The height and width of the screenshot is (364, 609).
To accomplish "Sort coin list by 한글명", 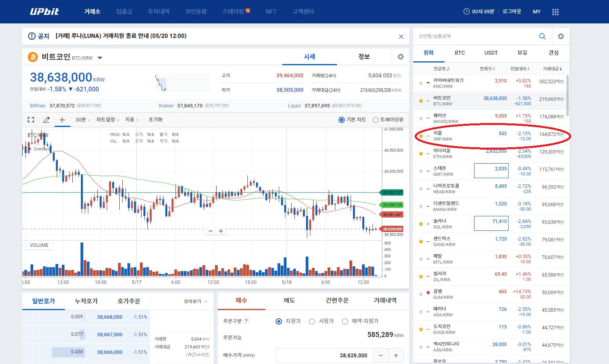I will tap(441, 69).
